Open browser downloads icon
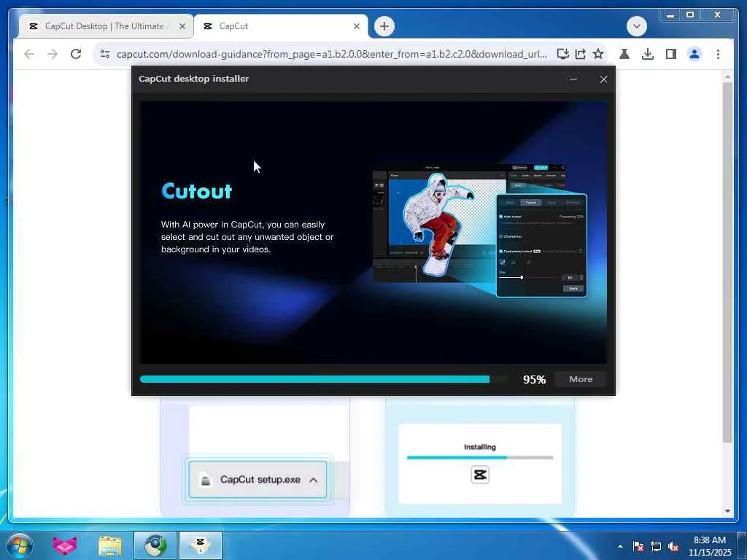This screenshot has width=747, height=560. pos(648,54)
